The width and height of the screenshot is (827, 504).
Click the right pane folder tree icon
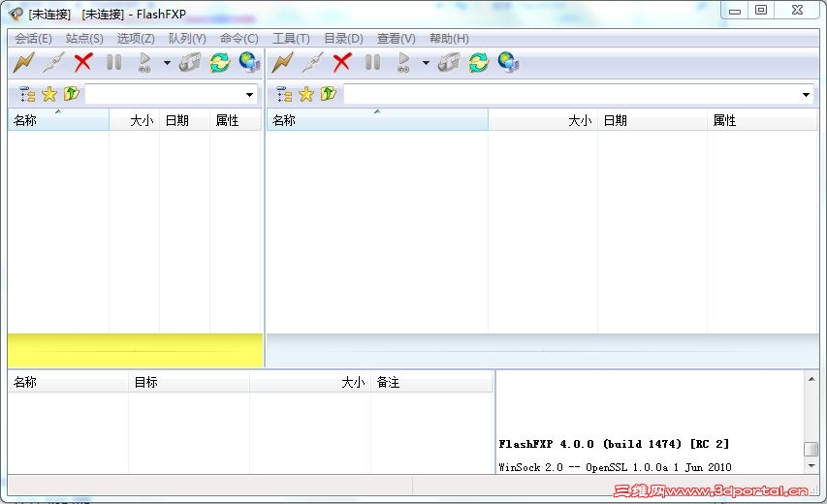[x=284, y=94]
